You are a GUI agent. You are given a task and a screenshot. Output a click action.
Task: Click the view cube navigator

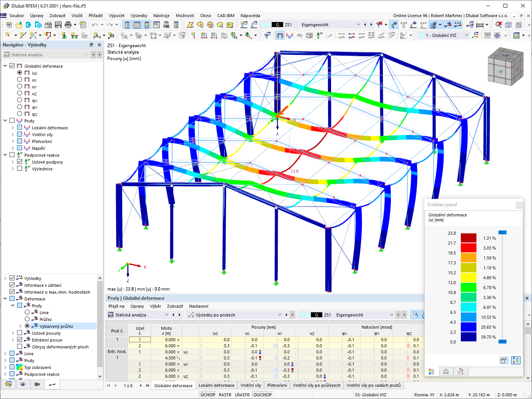click(506, 67)
